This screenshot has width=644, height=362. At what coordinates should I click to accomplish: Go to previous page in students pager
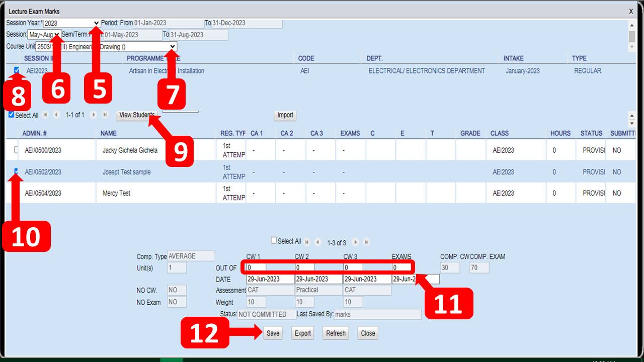point(318,242)
